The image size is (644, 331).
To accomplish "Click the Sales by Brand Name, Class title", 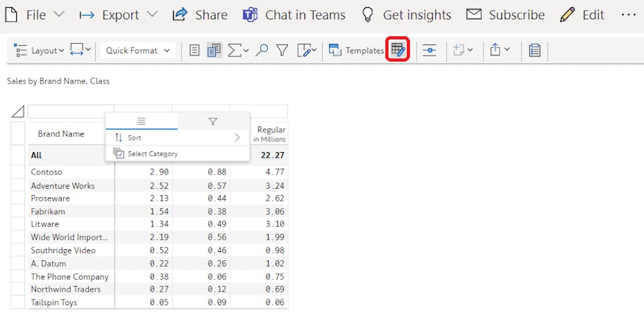I will click(x=59, y=81).
